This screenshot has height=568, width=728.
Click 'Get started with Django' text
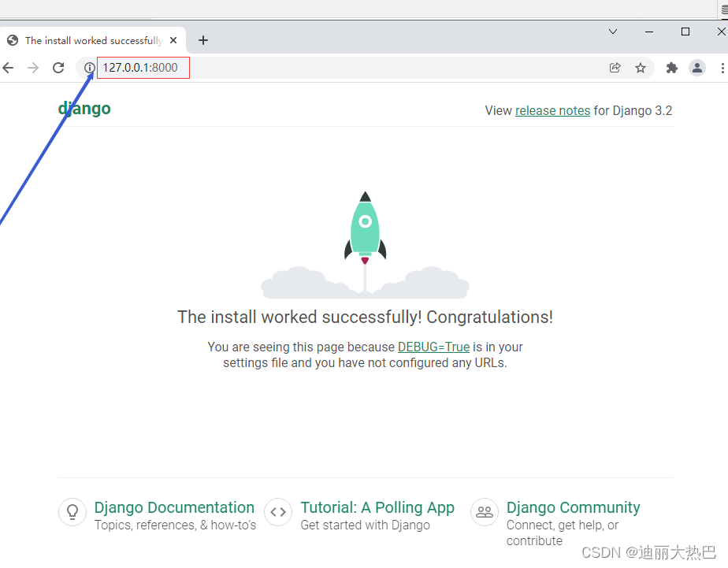tap(365, 525)
